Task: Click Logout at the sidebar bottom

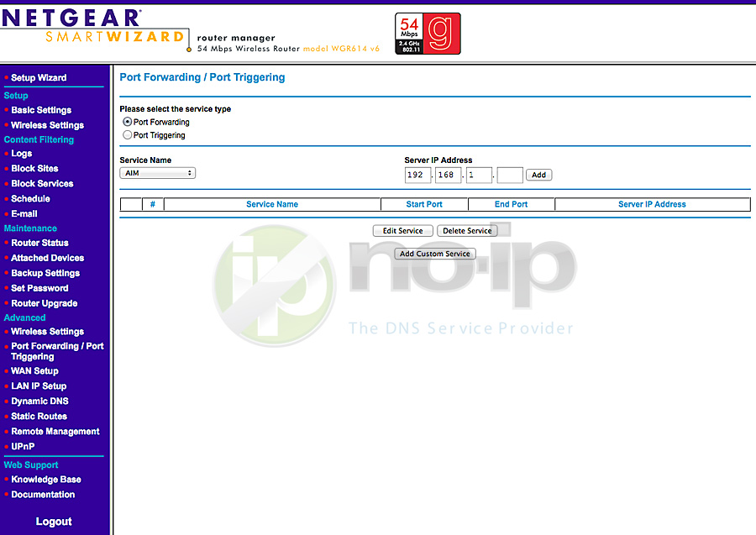Action: click(x=54, y=522)
